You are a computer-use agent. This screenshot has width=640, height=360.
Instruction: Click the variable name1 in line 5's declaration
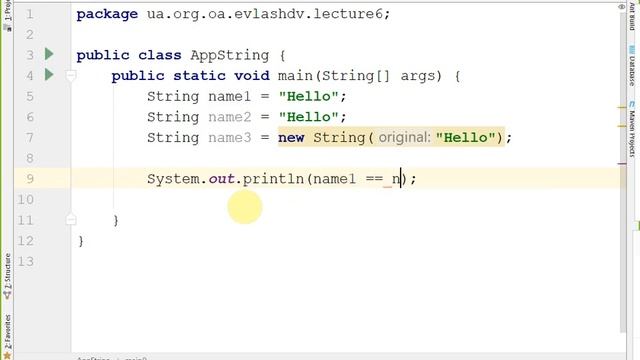pos(230,97)
